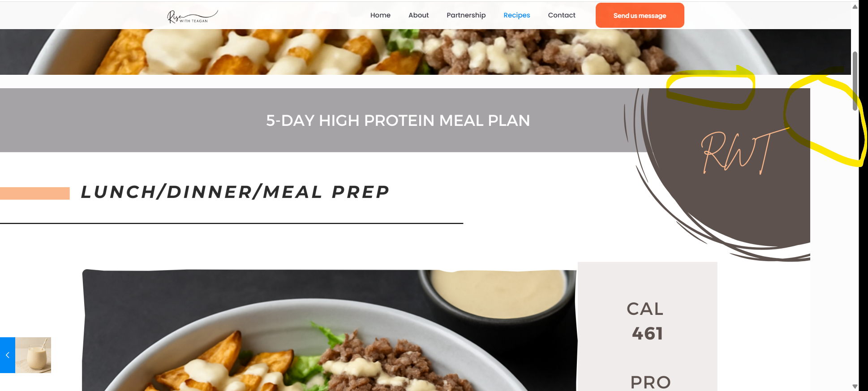The image size is (868, 391).
Task: Click the scrollbar up arrow
Action: pyautogui.click(x=855, y=6)
